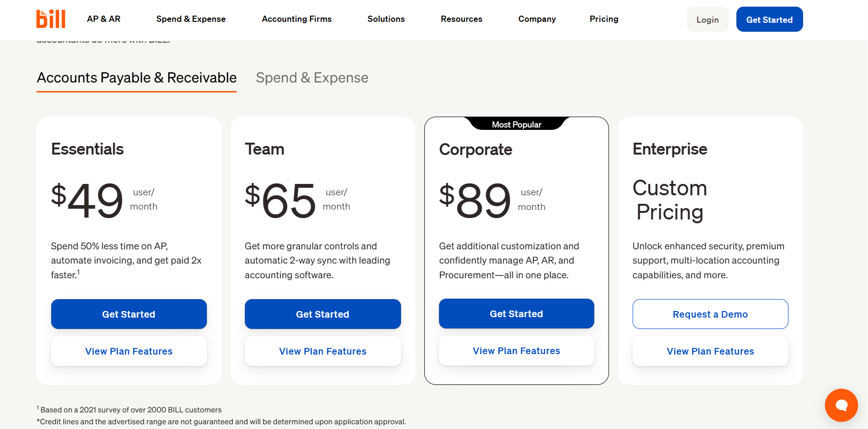868x429 pixels.
Task: Click the Login button
Action: tap(707, 19)
